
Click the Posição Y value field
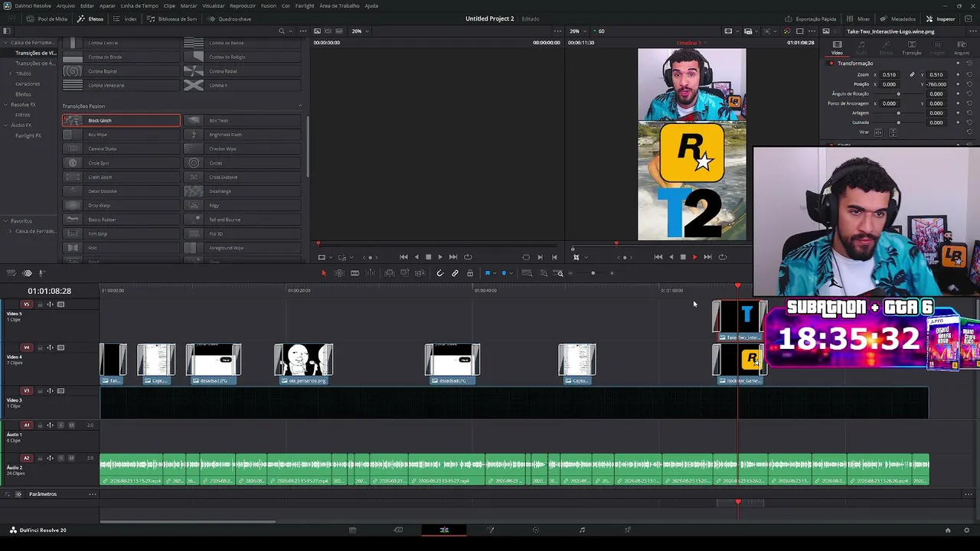click(936, 84)
